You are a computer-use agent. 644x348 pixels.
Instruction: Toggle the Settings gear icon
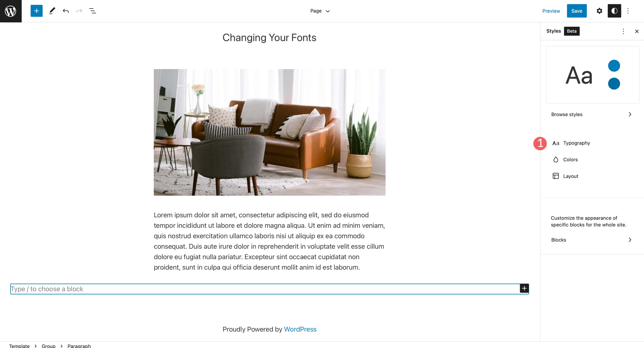[x=599, y=11]
